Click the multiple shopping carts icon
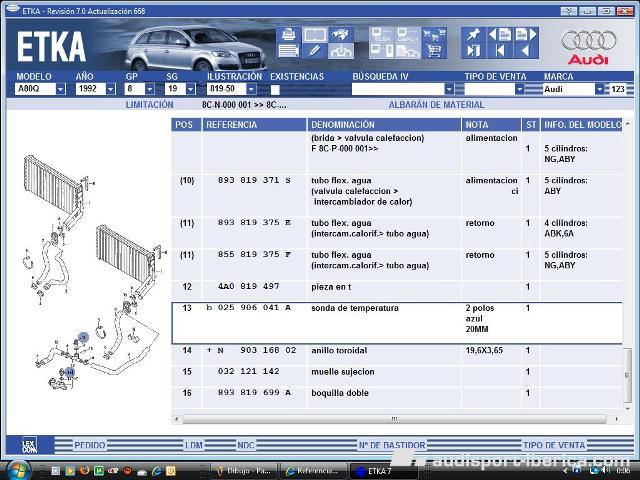 click(x=434, y=34)
